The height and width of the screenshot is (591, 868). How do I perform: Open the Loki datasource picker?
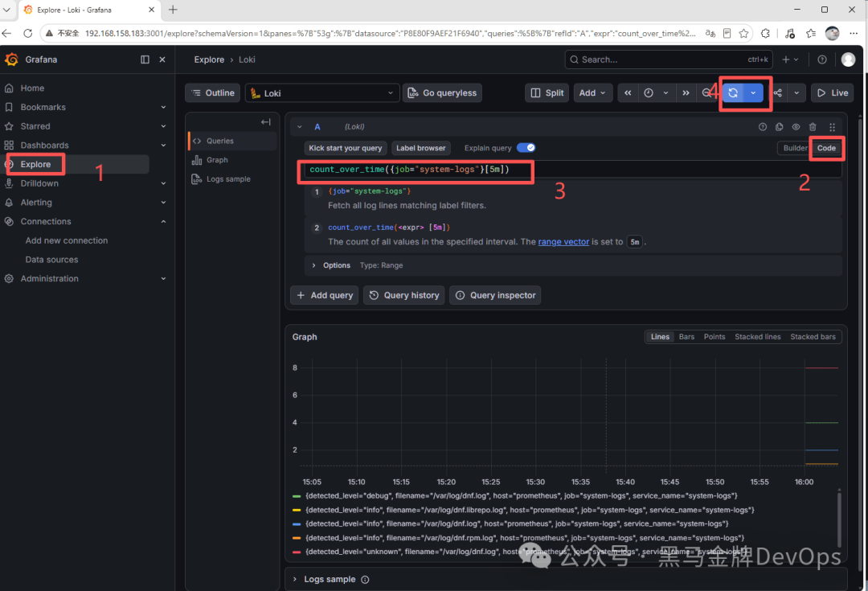322,93
